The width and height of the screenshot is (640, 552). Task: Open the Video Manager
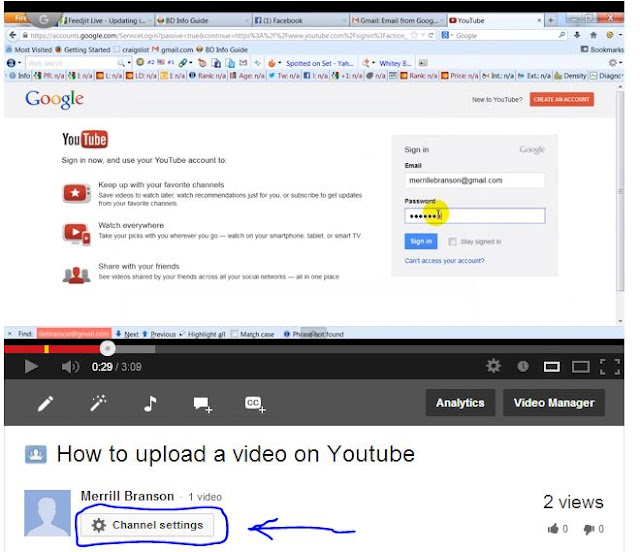click(554, 403)
